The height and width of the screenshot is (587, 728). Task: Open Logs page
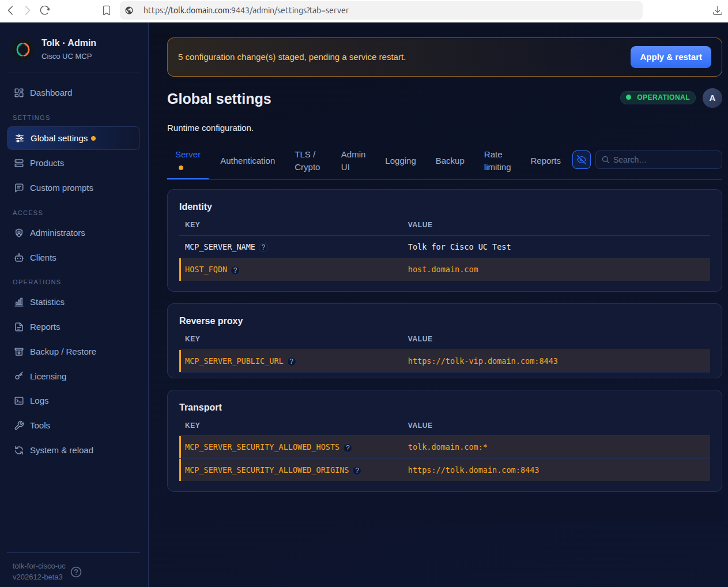click(73, 401)
